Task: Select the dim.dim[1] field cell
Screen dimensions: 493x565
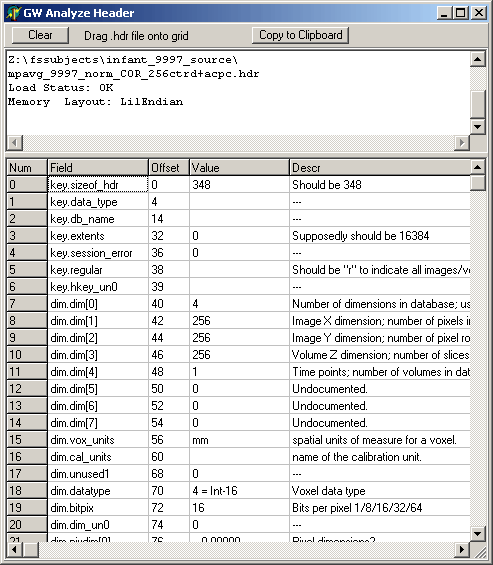Action: 98,320
